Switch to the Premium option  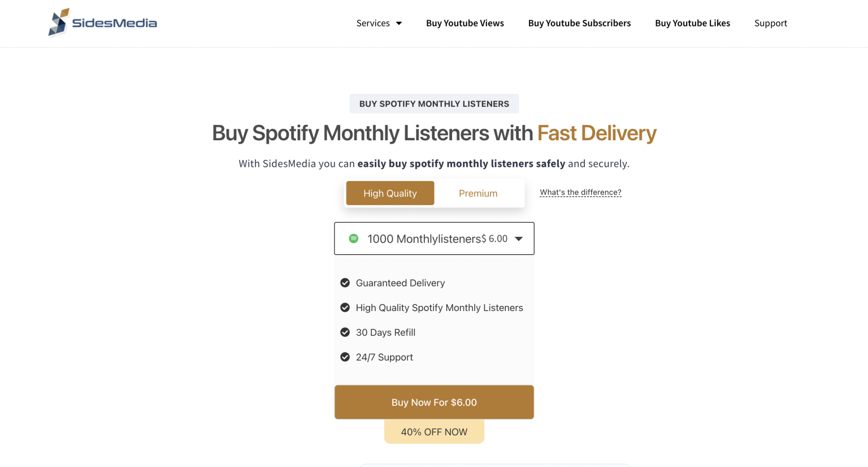click(x=478, y=193)
